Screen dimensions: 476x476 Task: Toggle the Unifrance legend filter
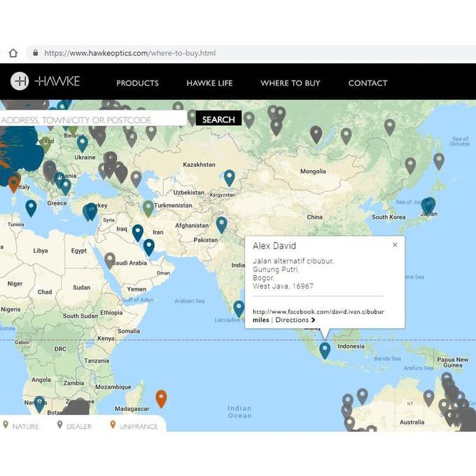tap(133, 426)
